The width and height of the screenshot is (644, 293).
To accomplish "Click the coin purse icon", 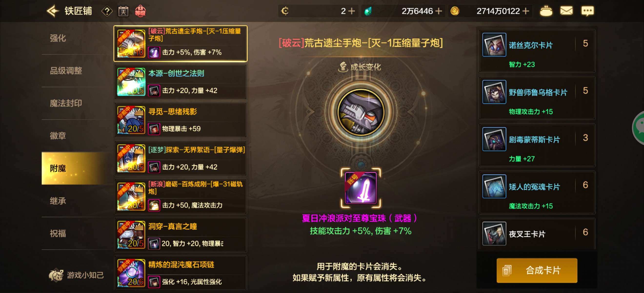I will pos(546,11).
